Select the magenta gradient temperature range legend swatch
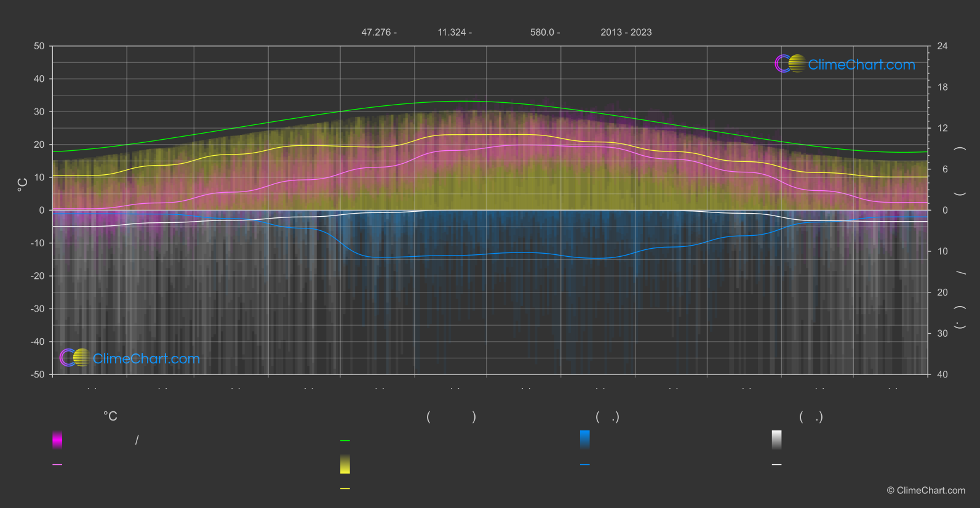 (x=57, y=440)
